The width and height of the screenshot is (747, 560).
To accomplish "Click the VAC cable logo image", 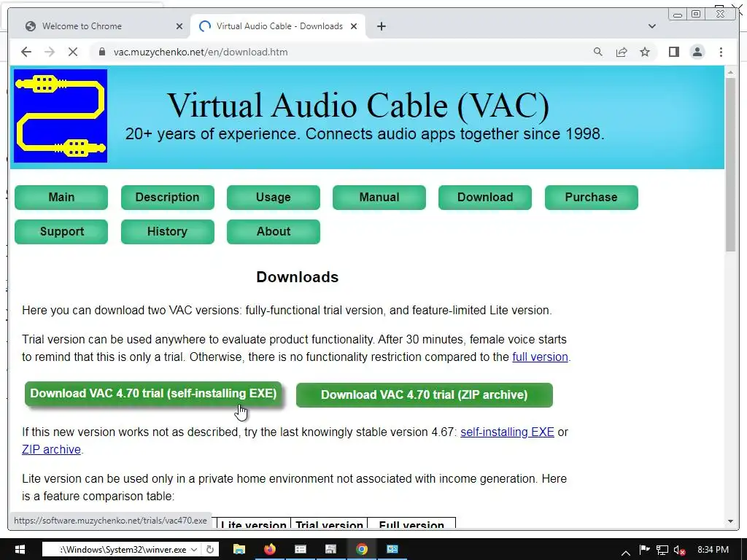I will 61,116.
